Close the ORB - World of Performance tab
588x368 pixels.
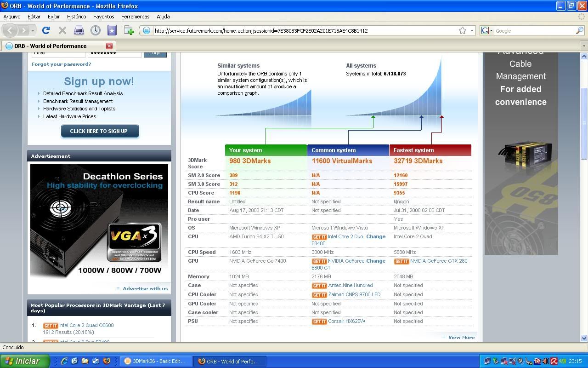tap(109, 46)
